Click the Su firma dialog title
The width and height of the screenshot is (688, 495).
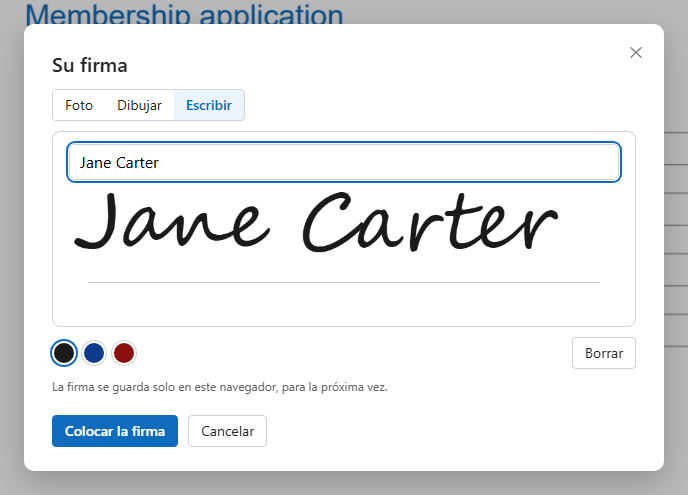click(x=90, y=65)
